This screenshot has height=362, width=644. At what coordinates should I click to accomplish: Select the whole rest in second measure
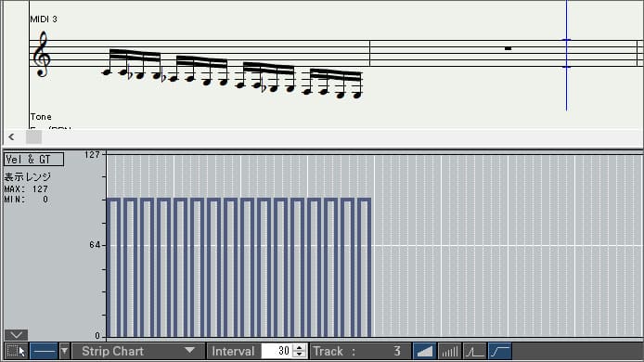[508, 48]
